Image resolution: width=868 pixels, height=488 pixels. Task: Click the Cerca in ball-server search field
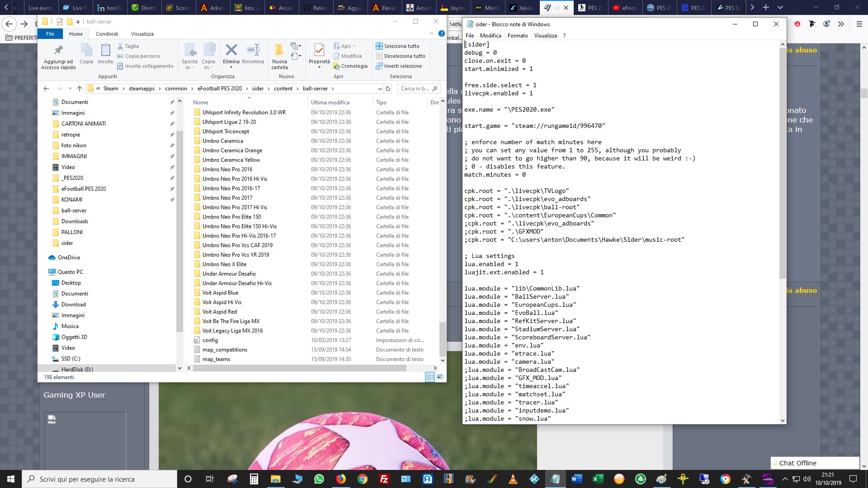tap(415, 89)
